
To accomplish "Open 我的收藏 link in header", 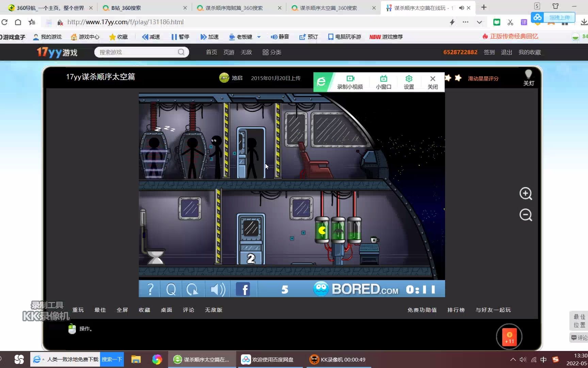I will point(529,52).
